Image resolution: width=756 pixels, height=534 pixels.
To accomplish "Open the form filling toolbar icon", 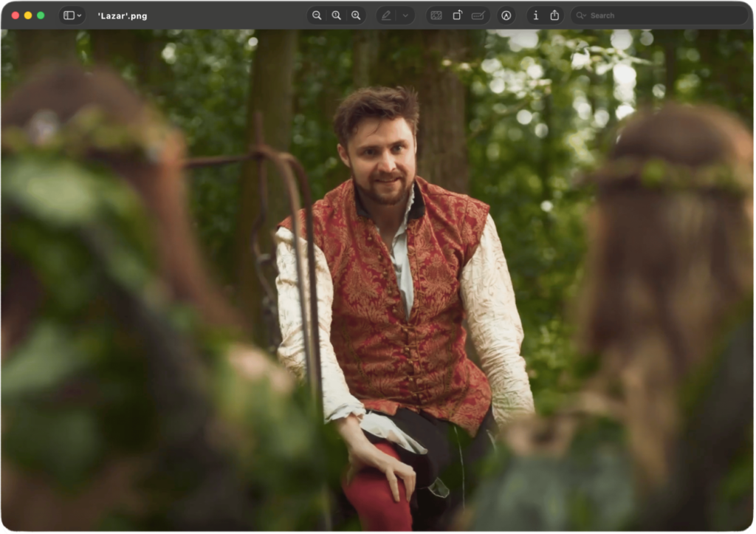I will pyautogui.click(x=478, y=16).
